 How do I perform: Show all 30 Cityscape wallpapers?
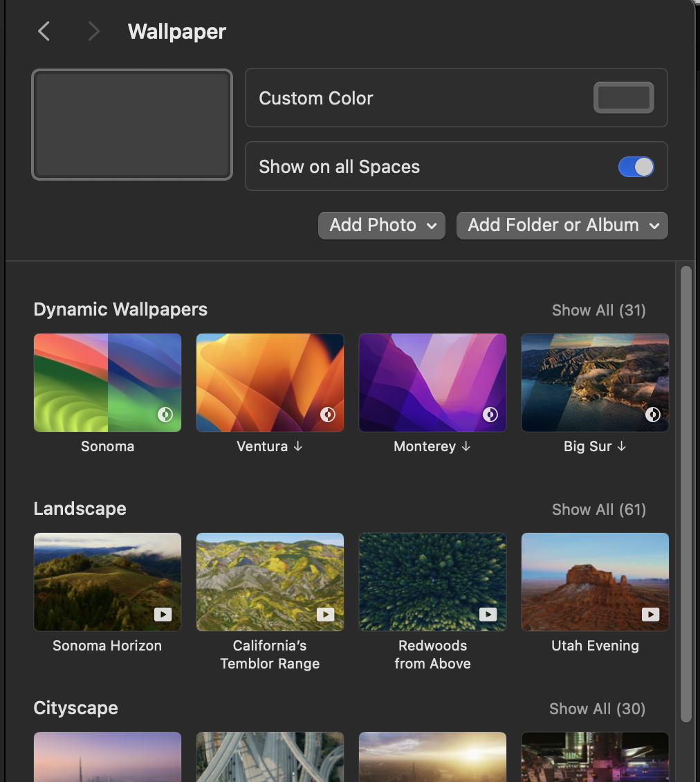[598, 709]
